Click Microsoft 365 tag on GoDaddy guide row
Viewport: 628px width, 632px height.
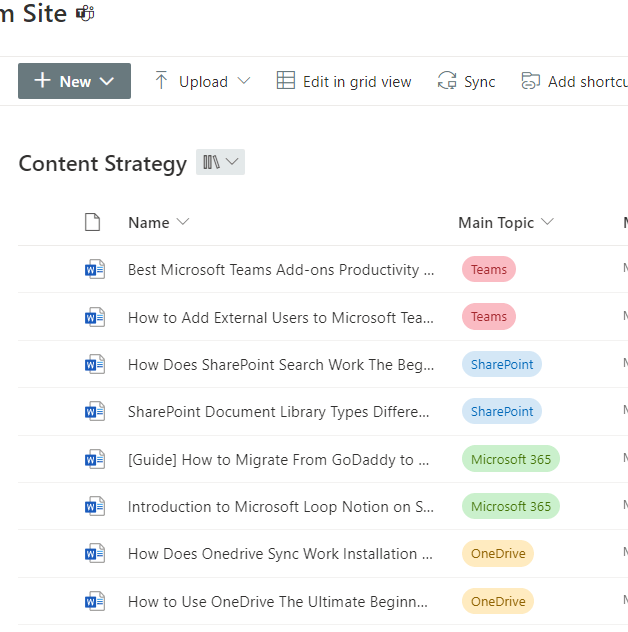[x=511, y=459]
